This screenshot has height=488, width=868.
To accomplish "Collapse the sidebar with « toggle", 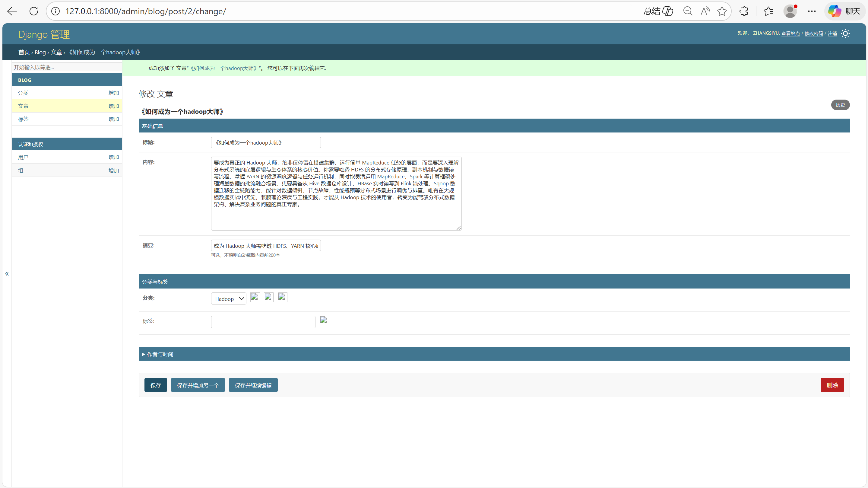I will [x=7, y=273].
